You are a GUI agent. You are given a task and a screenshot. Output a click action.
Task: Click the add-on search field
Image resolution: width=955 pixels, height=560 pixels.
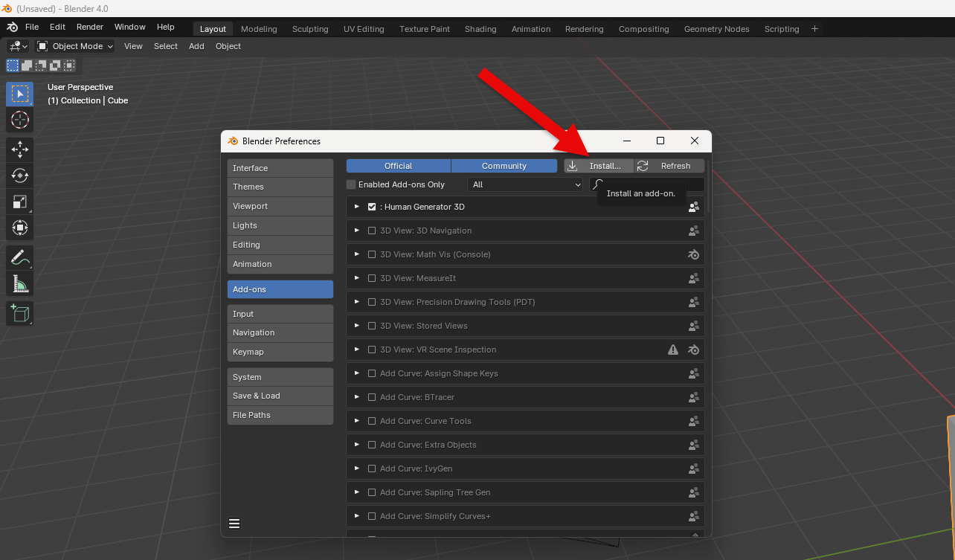pos(647,184)
